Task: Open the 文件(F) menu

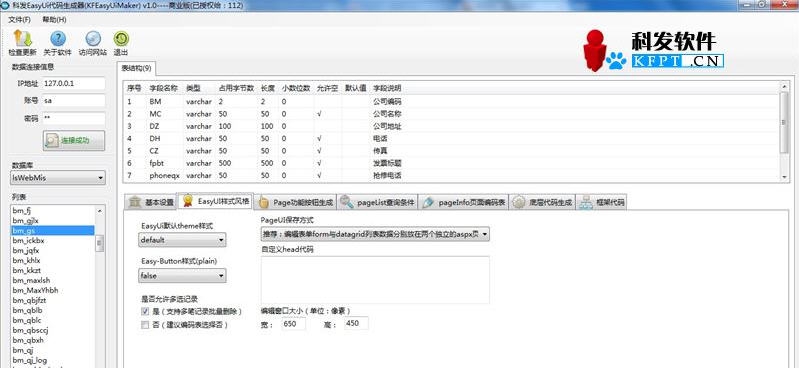Action: [x=19, y=19]
